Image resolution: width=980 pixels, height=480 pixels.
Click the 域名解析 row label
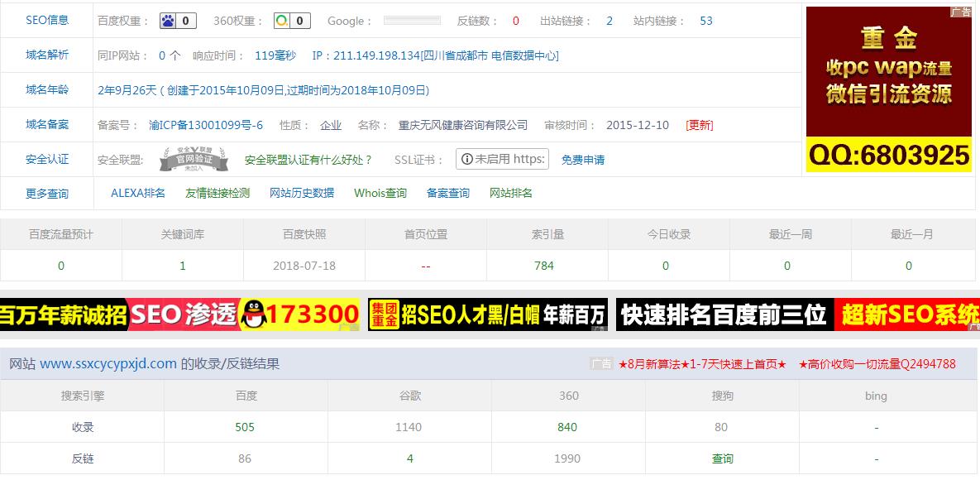tap(47, 55)
